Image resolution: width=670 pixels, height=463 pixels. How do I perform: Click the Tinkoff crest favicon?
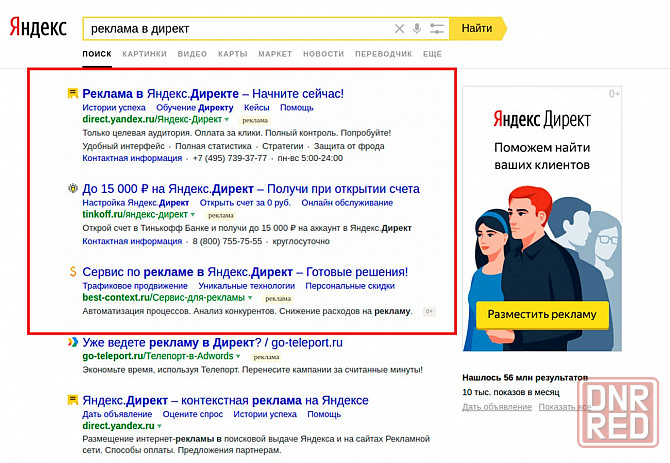click(72, 188)
